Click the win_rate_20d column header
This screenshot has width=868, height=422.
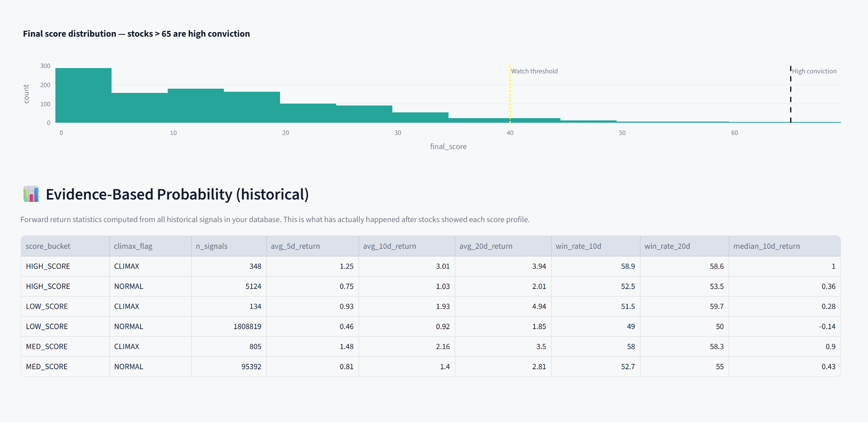point(685,246)
